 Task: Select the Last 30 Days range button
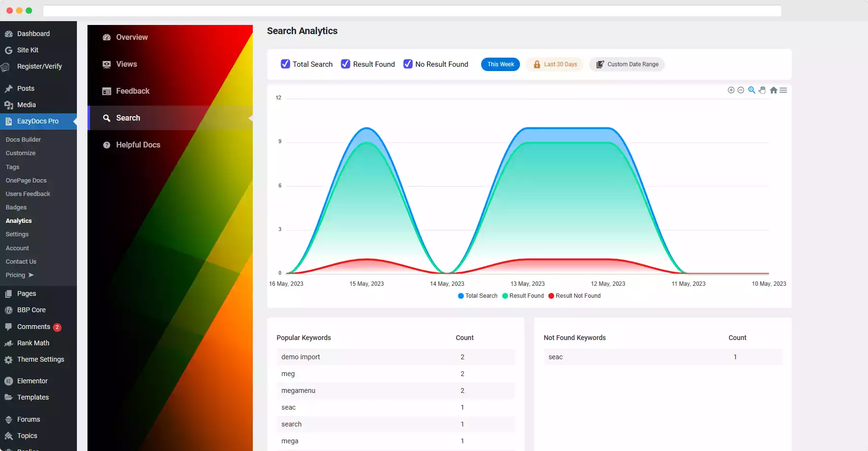click(x=554, y=64)
